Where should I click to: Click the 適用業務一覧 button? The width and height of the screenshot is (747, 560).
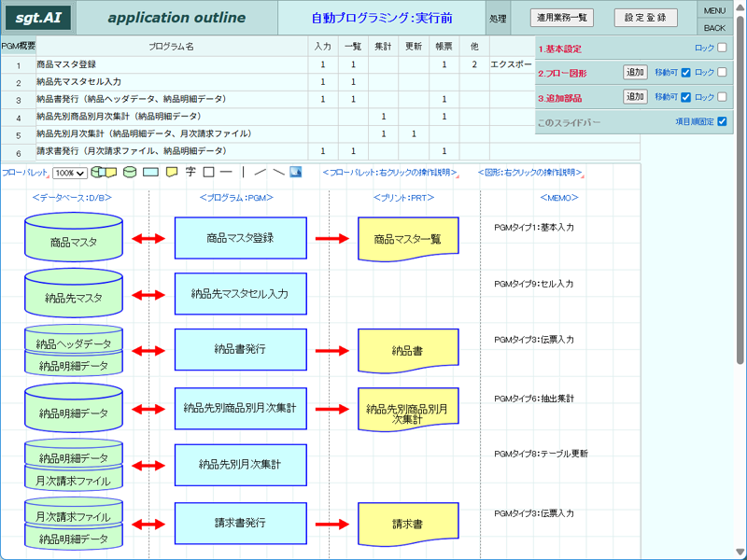click(562, 18)
